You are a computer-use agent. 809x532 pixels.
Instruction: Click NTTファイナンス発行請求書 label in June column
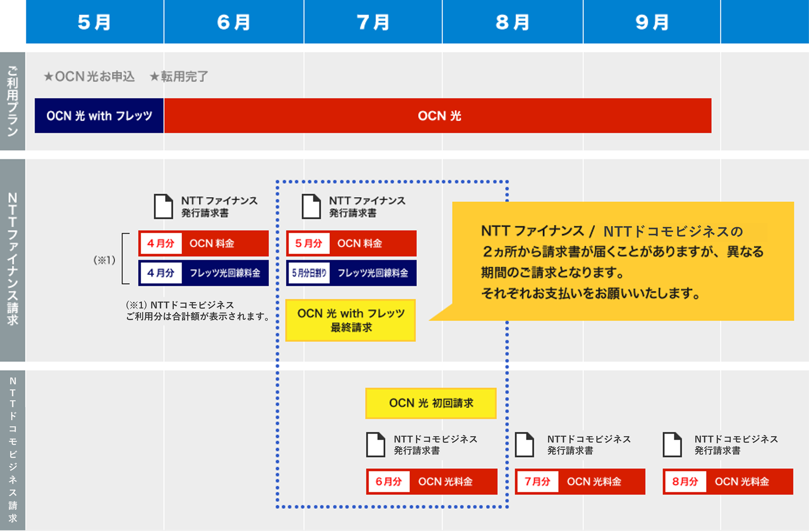click(x=219, y=207)
